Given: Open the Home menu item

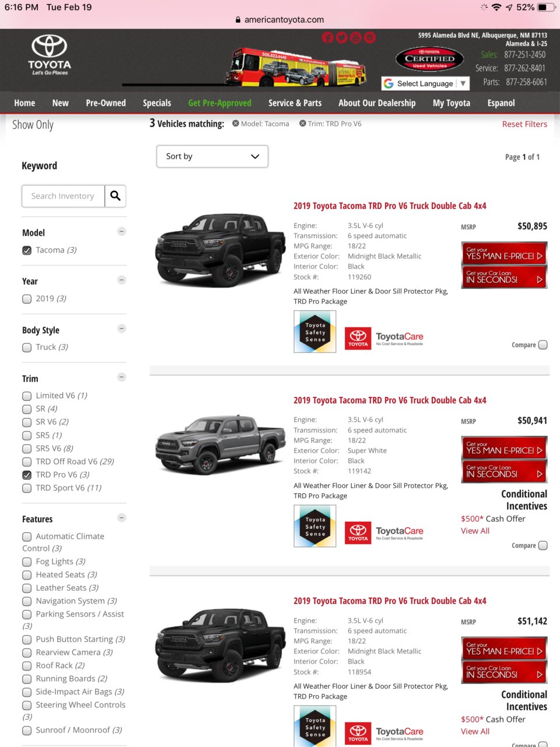Looking at the screenshot, I should pyautogui.click(x=24, y=103).
